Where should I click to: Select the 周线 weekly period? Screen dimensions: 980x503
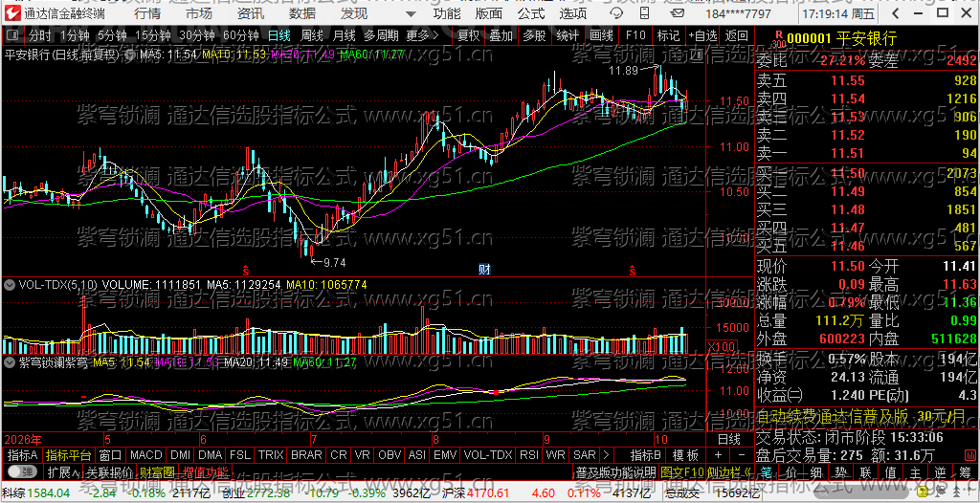pos(312,35)
